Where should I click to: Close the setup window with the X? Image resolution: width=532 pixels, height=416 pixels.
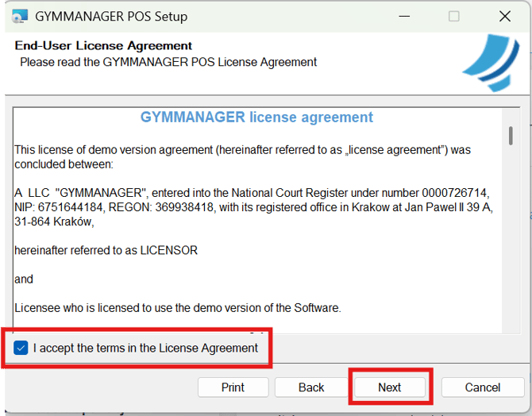504,16
